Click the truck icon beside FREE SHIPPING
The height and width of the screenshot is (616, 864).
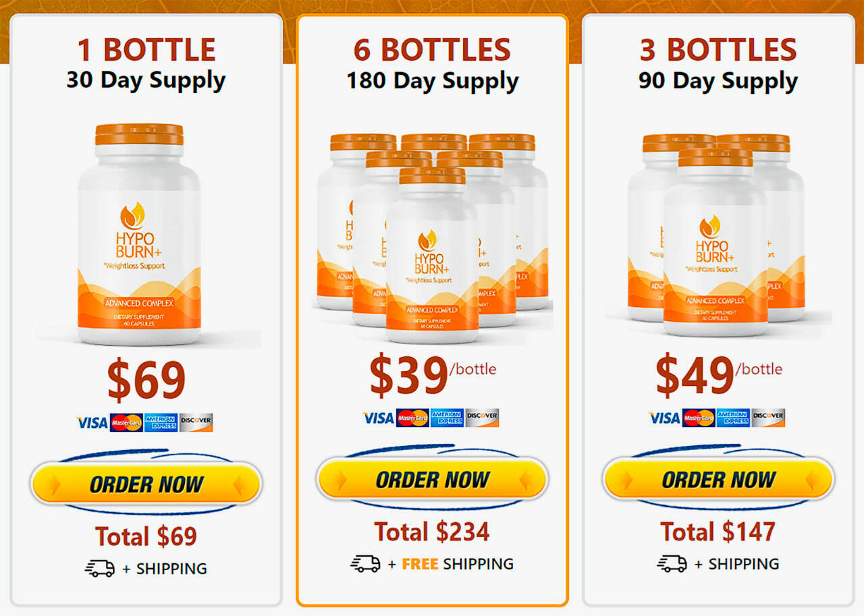point(365,563)
